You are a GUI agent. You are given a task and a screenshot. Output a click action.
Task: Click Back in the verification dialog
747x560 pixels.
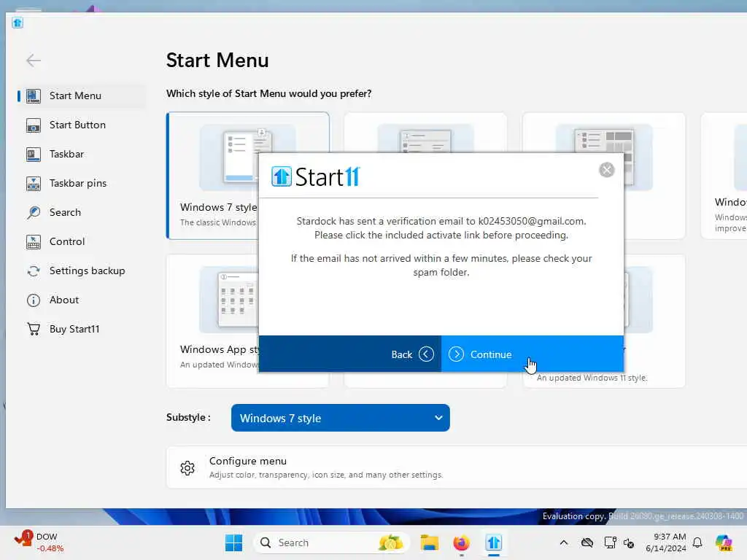[350, 354]
